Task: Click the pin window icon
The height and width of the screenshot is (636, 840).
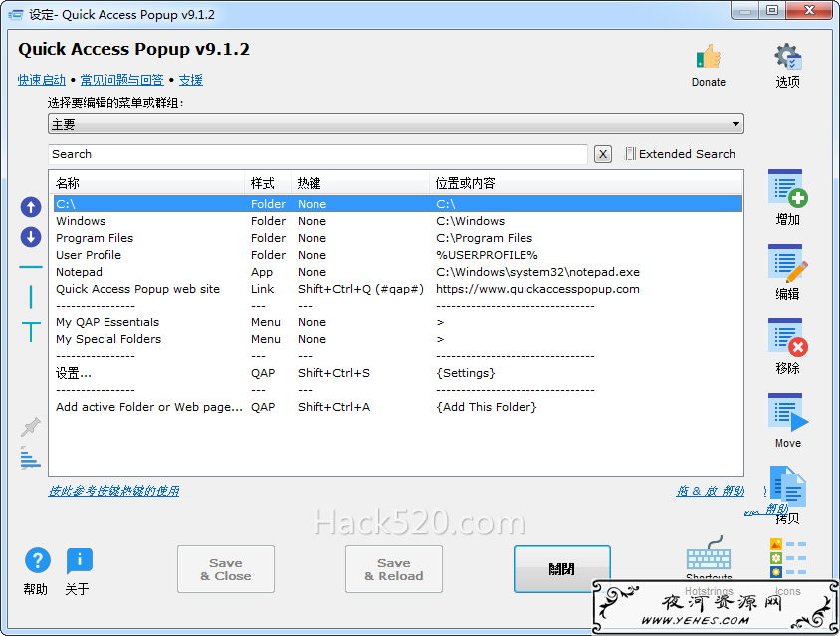Action: [x=31, y=427]
